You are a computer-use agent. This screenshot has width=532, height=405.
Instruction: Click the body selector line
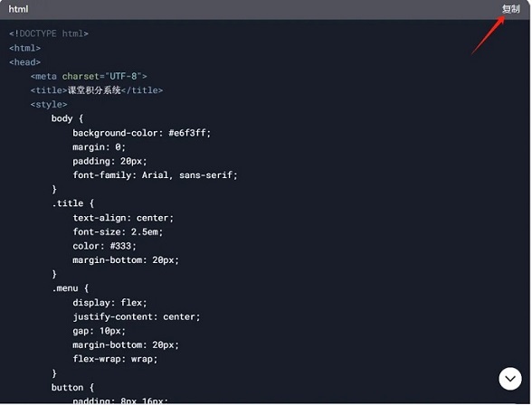[x=67, y=118]
